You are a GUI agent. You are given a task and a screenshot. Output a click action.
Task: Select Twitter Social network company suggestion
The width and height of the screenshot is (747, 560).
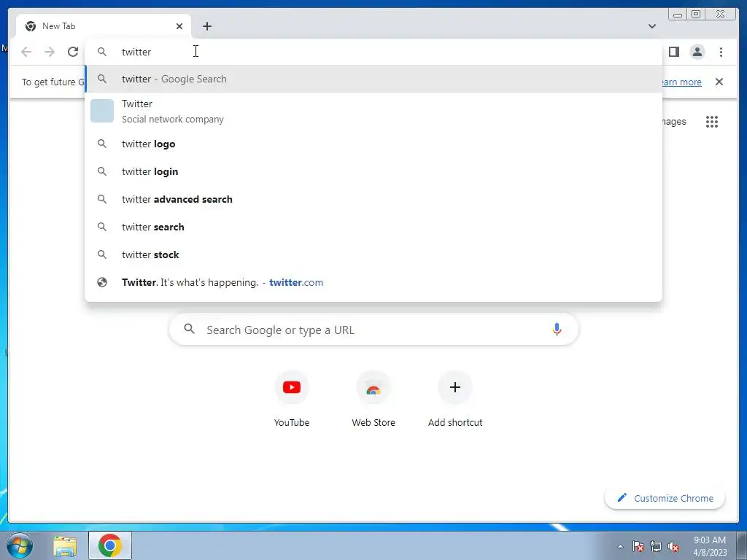click(x=373, y=112)
